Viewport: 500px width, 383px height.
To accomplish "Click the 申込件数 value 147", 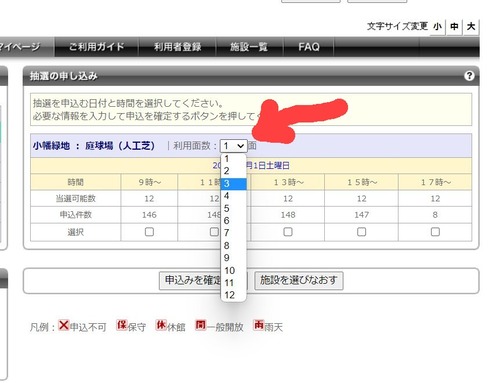I will click(362, 215).
